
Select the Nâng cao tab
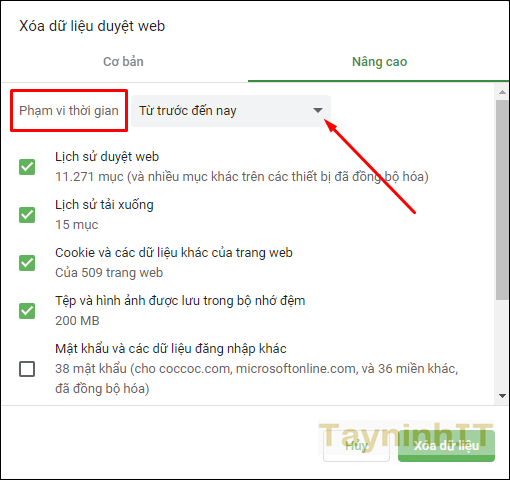(x=379, y=62)
